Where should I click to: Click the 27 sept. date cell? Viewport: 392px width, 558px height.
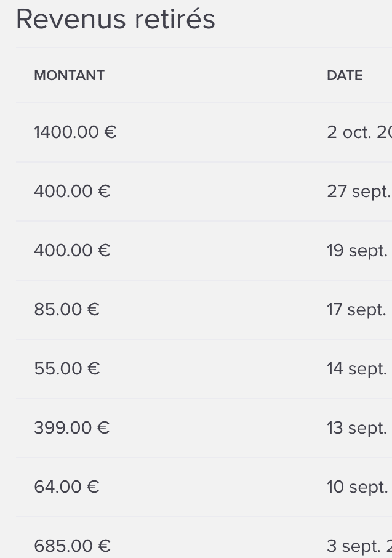tap(359, 192)
